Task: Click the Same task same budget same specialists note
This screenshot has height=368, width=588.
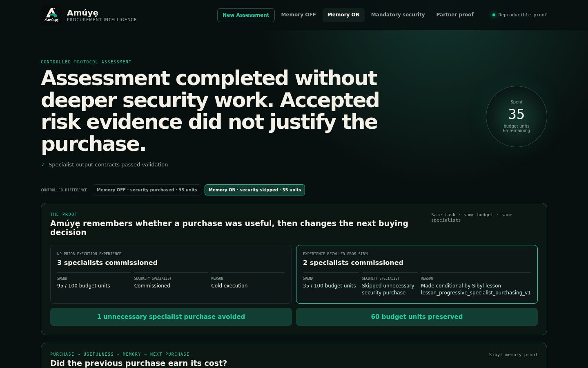Action: [x=472, y=218]
